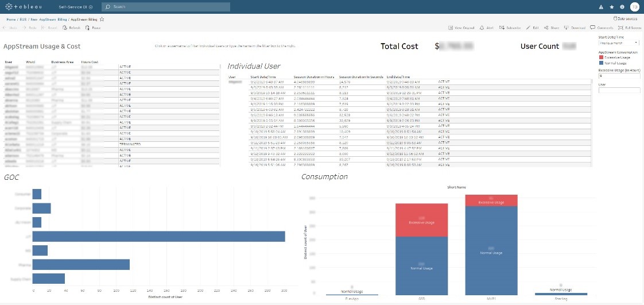The height and width of the screenshot is (305, 644).
Task: Click View: Original
Action: [462, 28]
